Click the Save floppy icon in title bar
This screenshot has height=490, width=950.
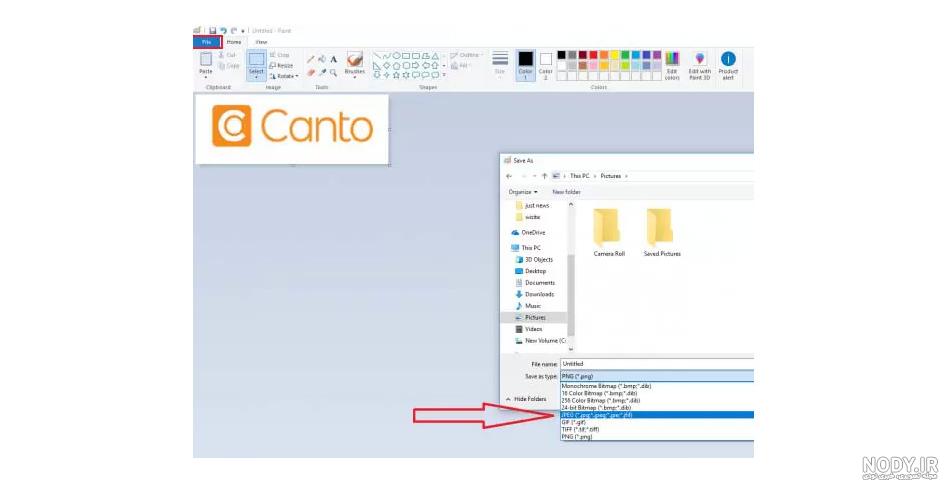pyautogui.click(x=213, y=30)
